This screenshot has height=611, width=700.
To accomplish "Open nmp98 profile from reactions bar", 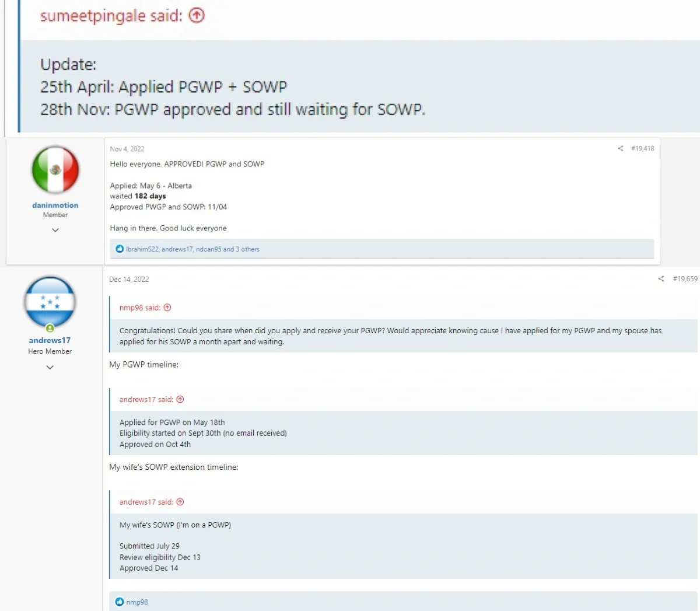I will coord(137,602).
